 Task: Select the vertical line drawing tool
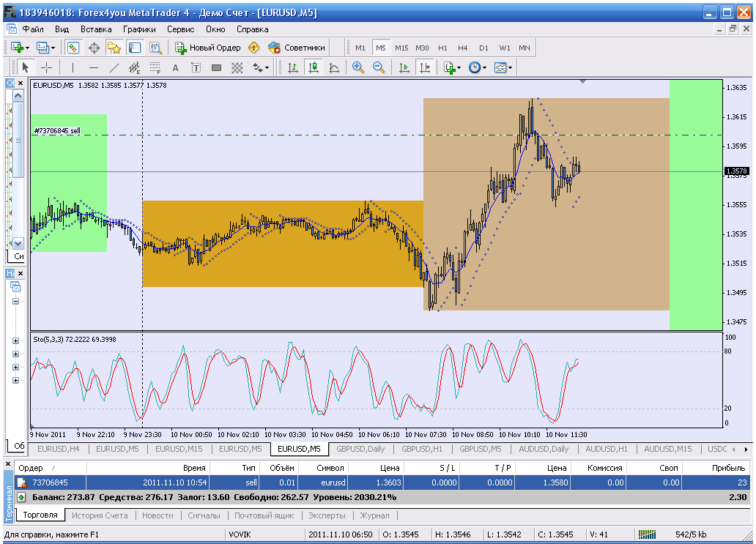coord(73,68)
